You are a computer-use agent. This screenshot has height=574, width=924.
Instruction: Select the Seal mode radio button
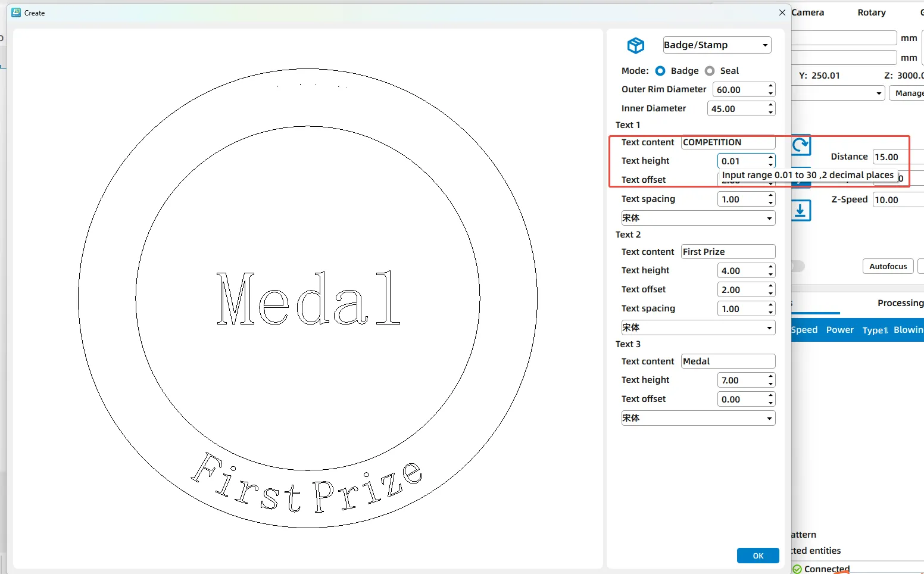click(x=710, y=71)
